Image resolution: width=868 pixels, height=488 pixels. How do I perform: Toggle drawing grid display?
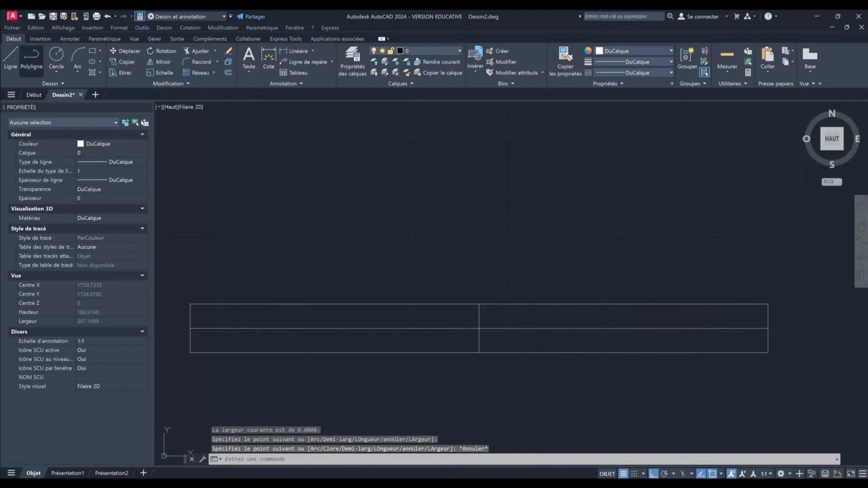(x=623, y=474)
